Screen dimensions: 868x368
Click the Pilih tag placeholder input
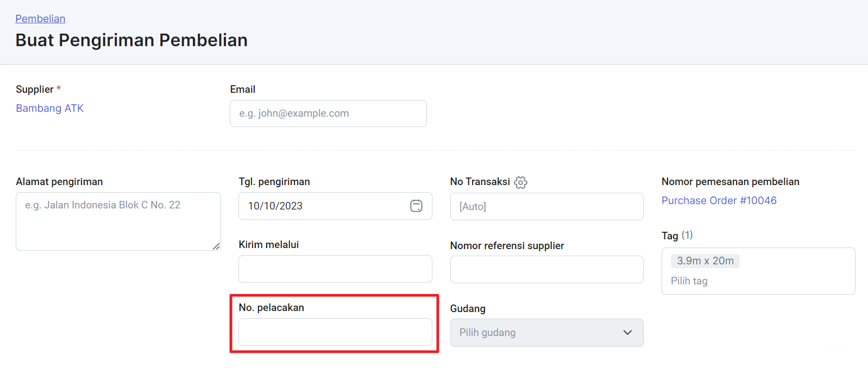tap(689, 281)
